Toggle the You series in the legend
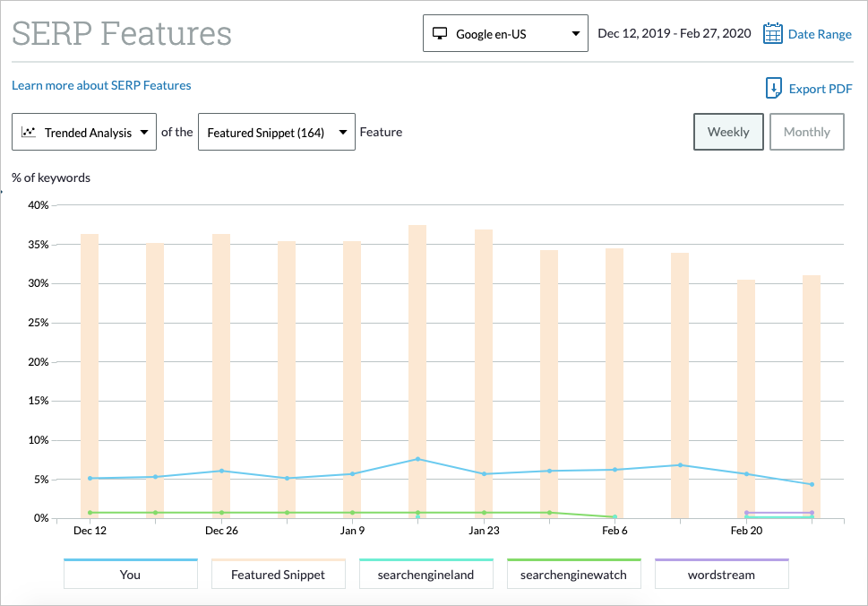868x606 pixels. 130,573
